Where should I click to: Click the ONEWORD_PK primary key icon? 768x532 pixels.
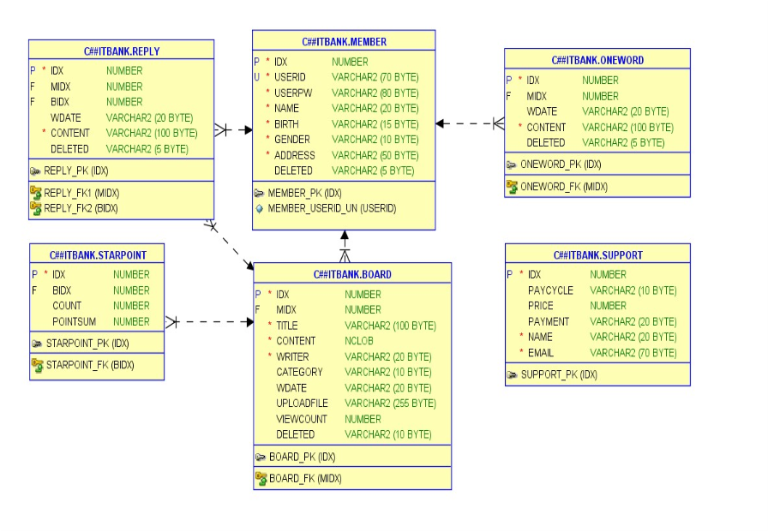(x=512, y=165)
